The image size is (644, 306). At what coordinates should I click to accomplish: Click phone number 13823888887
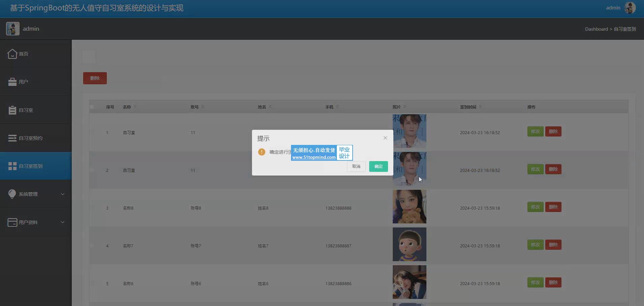click(x=338, y=246)
